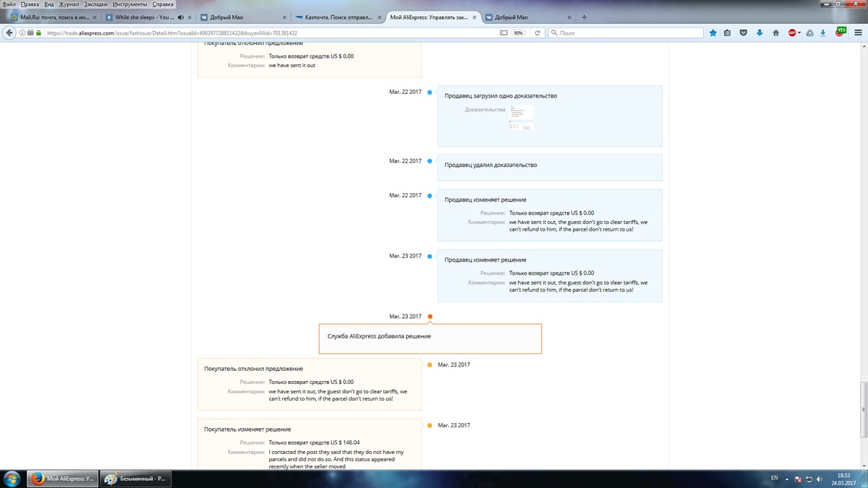
Task: Close the Mail.Ru tab
Action: (x=95, y=17)
